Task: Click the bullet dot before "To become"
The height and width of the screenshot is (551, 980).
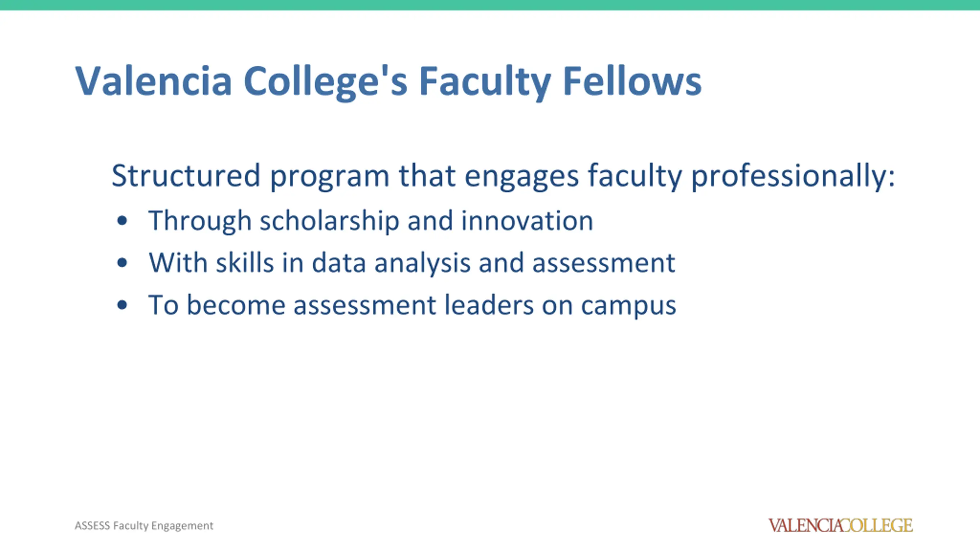Action: pyautogui.click(x=122, y=305)
